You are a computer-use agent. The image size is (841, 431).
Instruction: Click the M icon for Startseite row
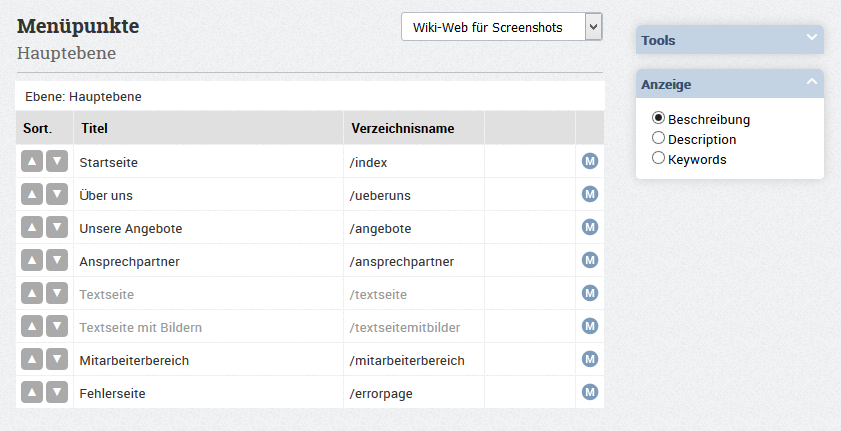pyautogui.click(x=590, y=161)
